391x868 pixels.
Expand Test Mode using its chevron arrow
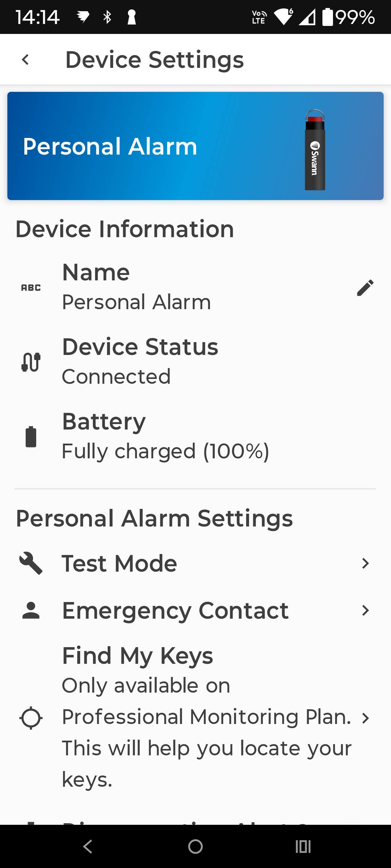click(365, 563)
